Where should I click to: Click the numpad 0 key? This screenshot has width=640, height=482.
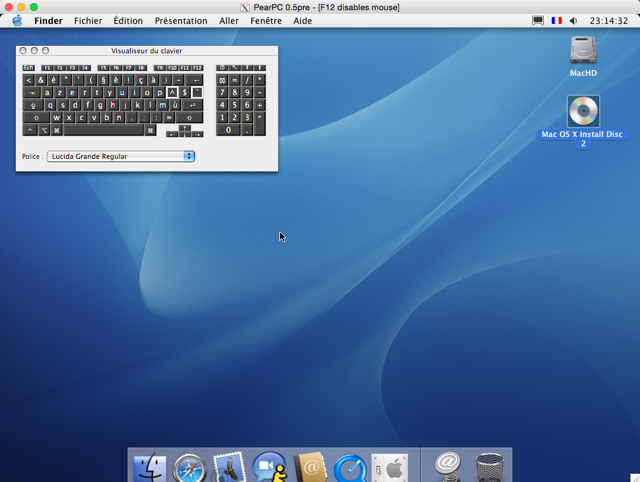tap(228, 130)
